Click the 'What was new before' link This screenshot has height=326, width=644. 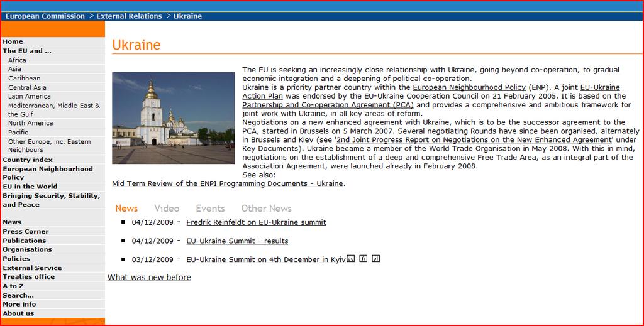click(x=149, y=277)
